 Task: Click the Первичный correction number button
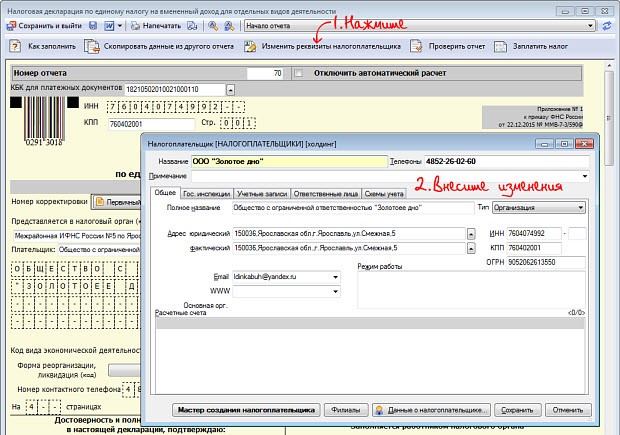coord(117,202)
